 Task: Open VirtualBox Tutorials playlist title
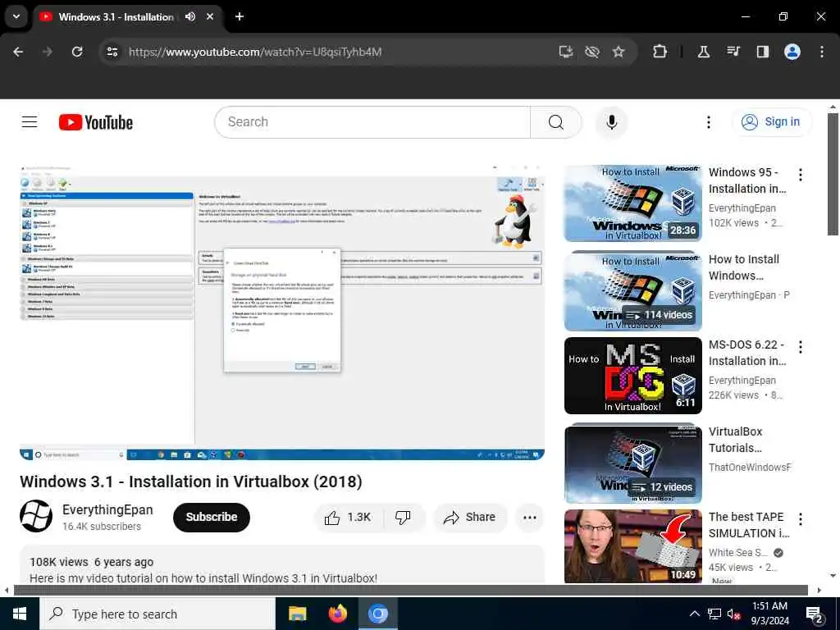pos(736,440)
